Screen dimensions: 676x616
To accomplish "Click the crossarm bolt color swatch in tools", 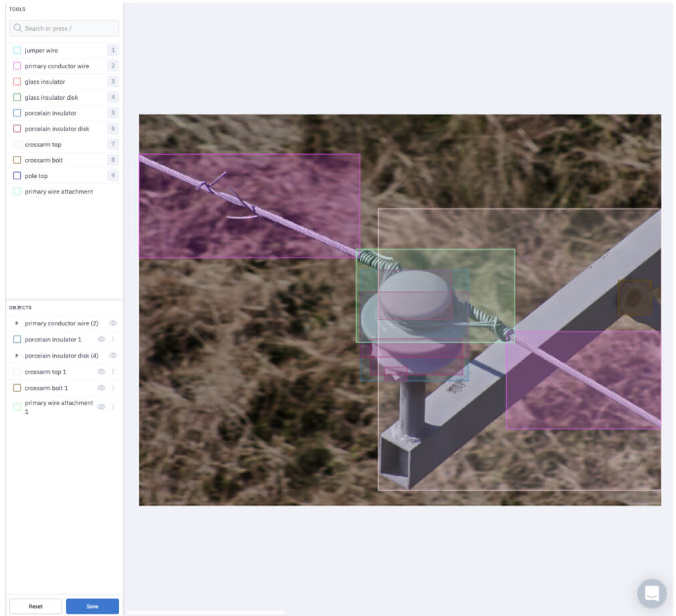I will pyautogui.click(x=17, y=160).
